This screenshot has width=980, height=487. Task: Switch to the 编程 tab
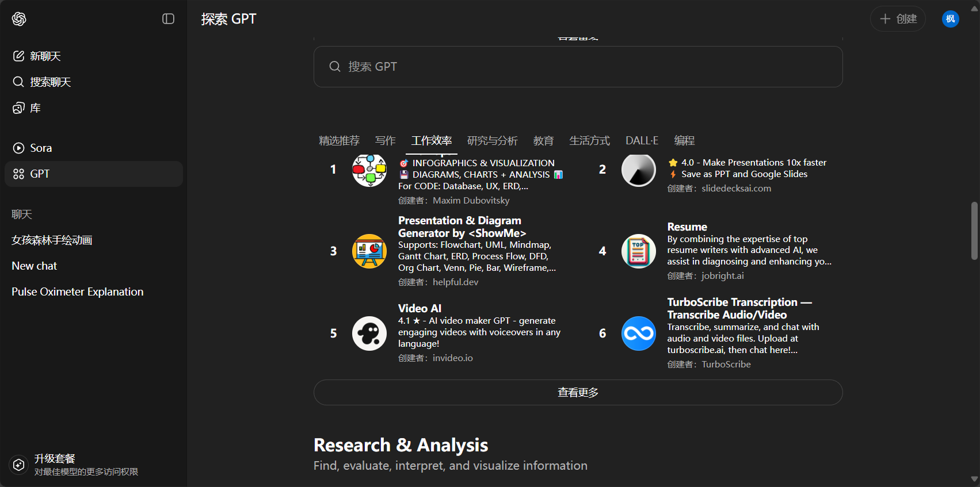(x=685, y=141)
